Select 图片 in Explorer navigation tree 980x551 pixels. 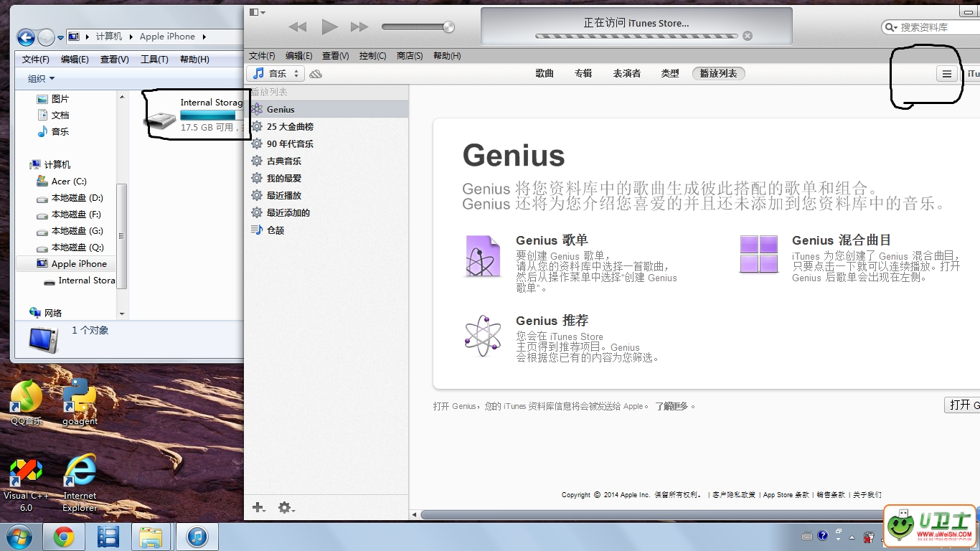53,99
